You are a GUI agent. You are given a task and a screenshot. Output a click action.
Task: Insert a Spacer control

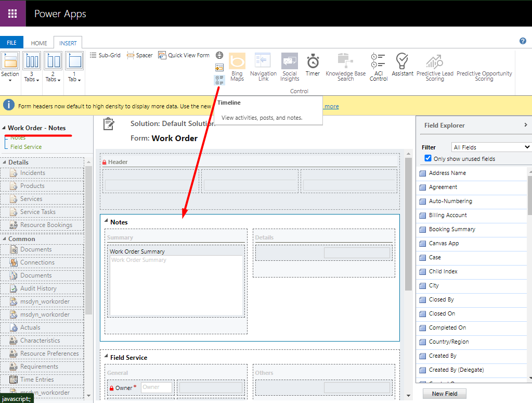click(x=139, y=55)
